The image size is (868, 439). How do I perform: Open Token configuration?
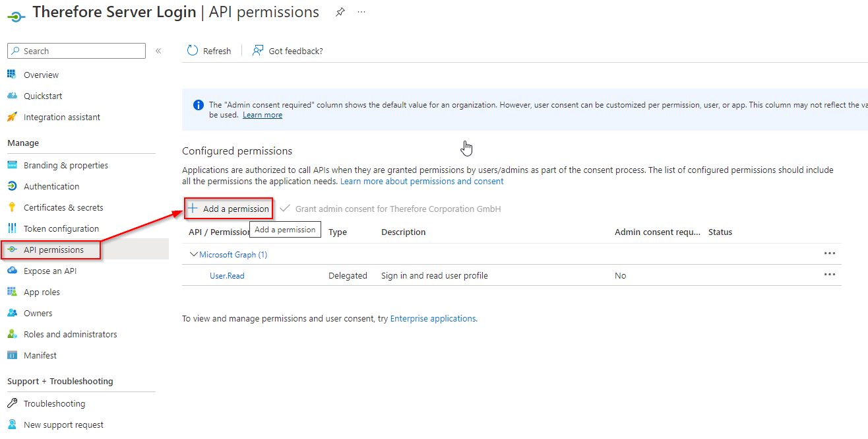click(61, 228)
